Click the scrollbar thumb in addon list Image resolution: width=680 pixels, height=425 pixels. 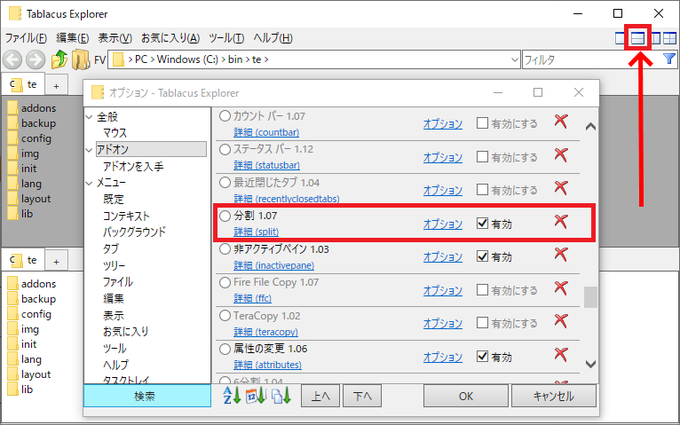point(590,297)
